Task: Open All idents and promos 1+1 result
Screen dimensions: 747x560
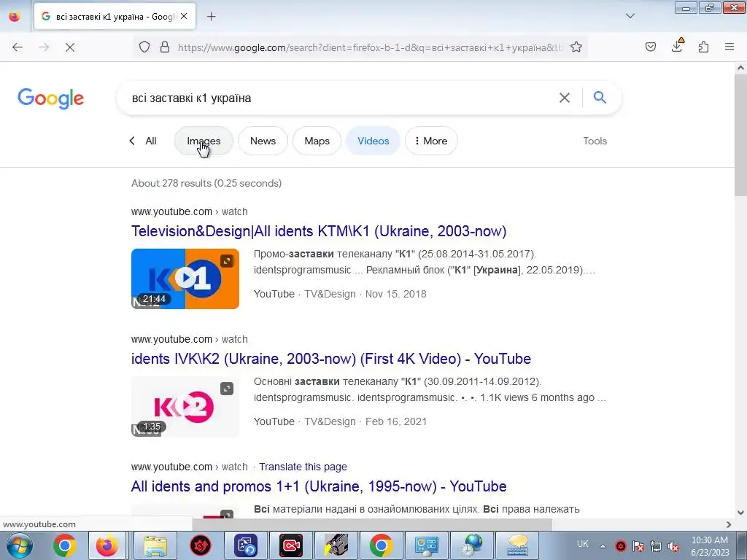Action: coord(319,486)
